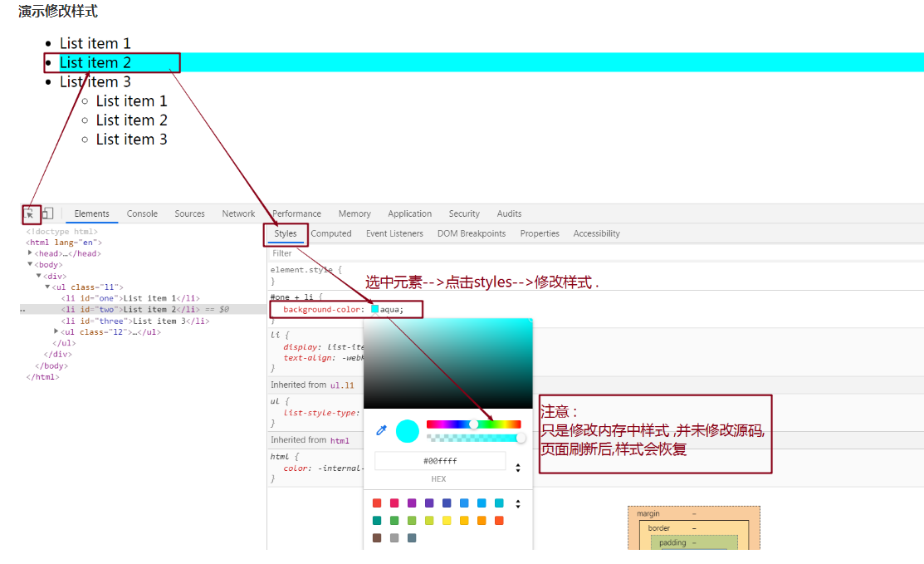Switch to the Accessibility pane
Viewport: 924px width, 564px height.
tap(596, 233)
